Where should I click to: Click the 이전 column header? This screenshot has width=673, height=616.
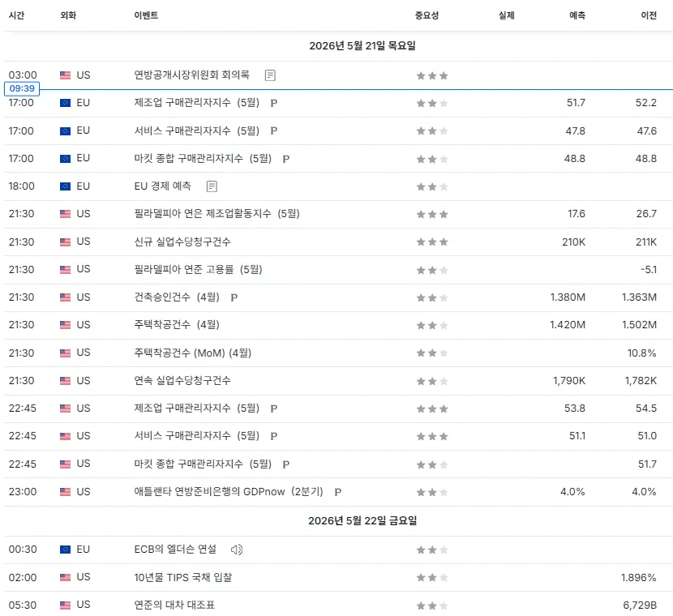[649, 15]
